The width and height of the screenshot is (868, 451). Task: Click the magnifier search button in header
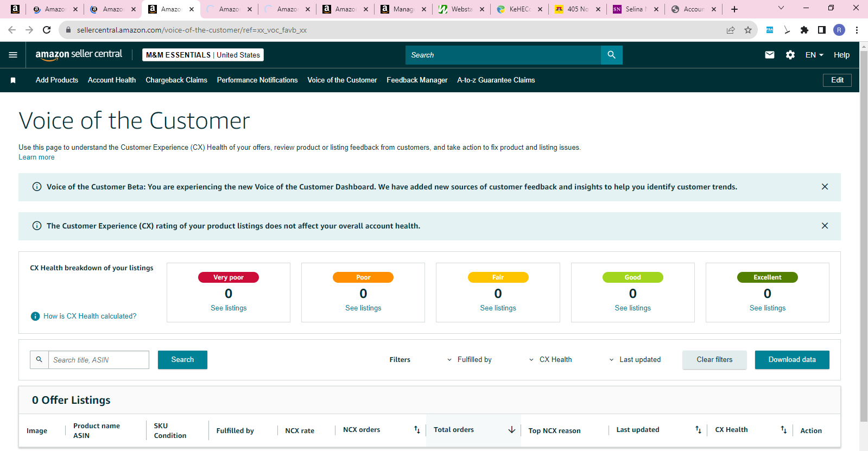point(611,55)
